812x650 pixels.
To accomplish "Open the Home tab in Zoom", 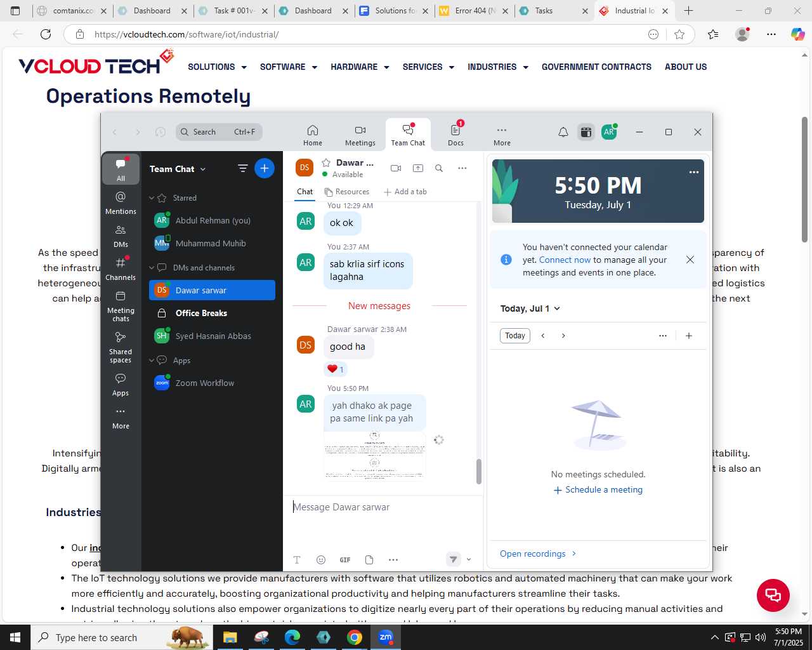I will [x=313, y=135].
